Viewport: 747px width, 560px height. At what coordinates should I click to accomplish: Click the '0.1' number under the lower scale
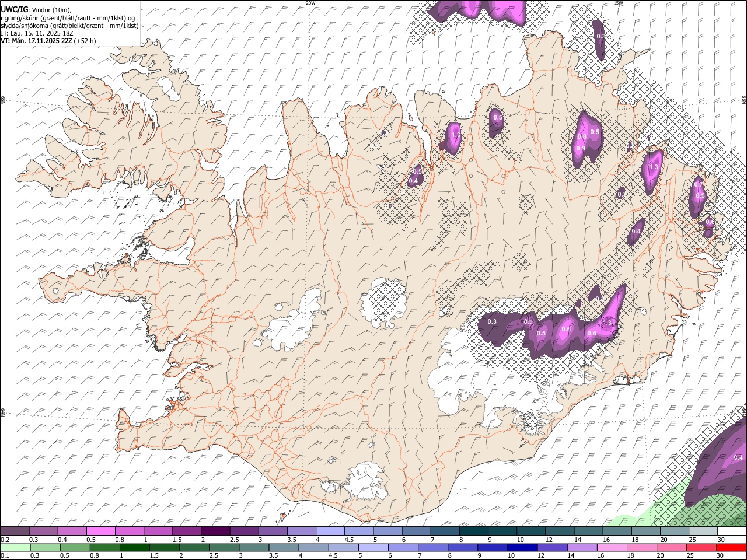(x=5, y=556)
